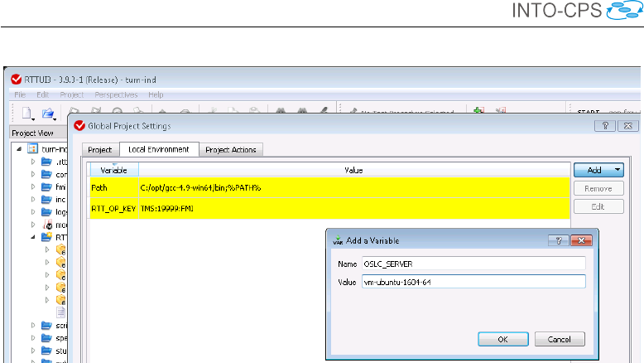Select the 'spe' folder icon in tree

[x=47, y=338]
